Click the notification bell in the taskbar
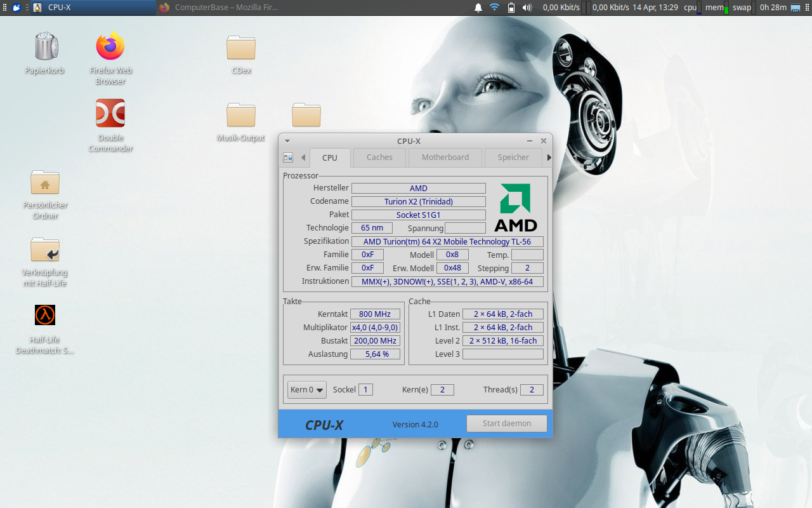 478,8
